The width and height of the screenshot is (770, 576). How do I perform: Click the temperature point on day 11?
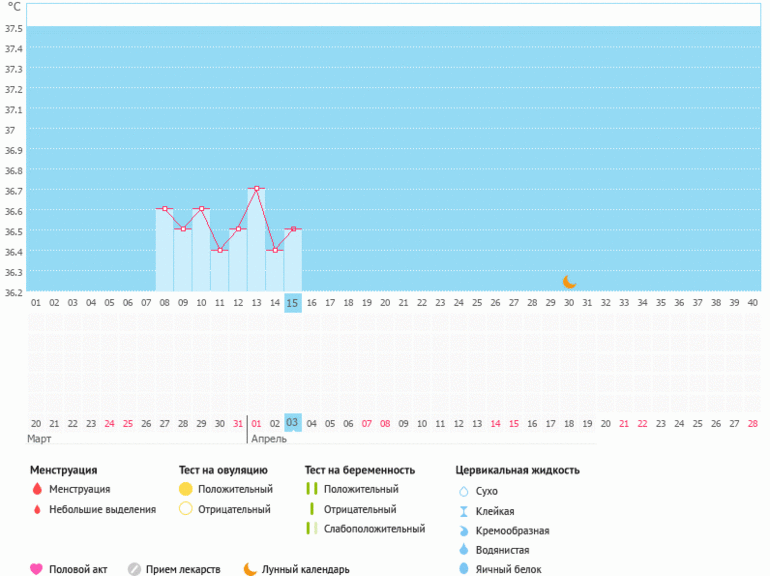click(220, 250)
